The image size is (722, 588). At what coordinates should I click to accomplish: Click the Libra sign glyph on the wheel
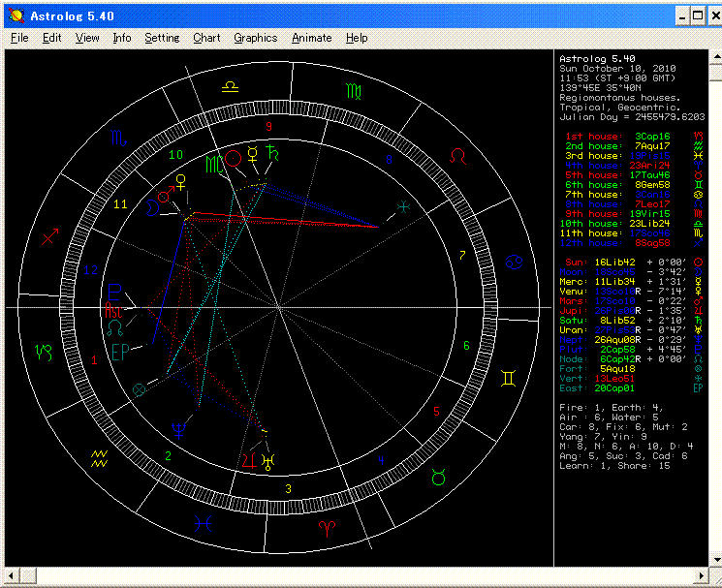pos(231,87)
